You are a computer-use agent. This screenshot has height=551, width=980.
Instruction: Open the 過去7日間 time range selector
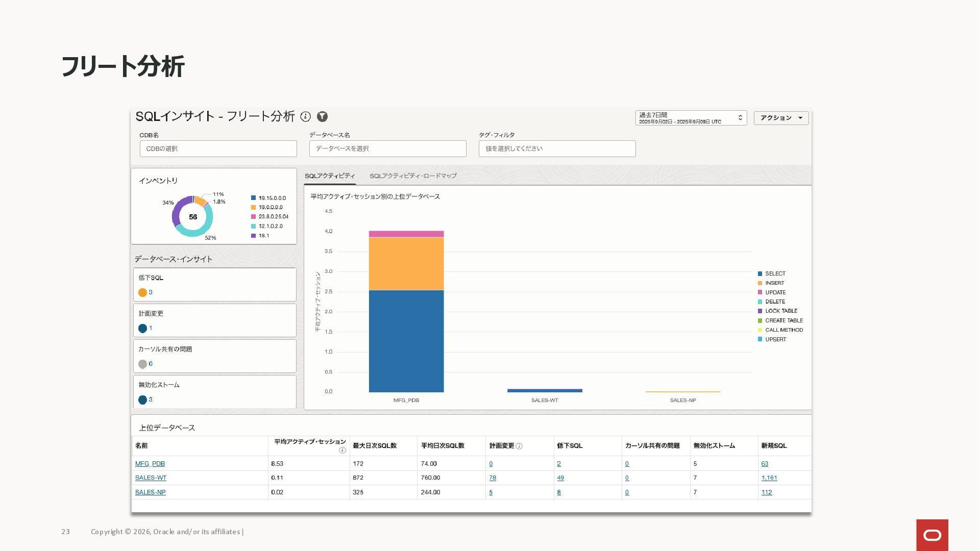[x=691, y=118]
